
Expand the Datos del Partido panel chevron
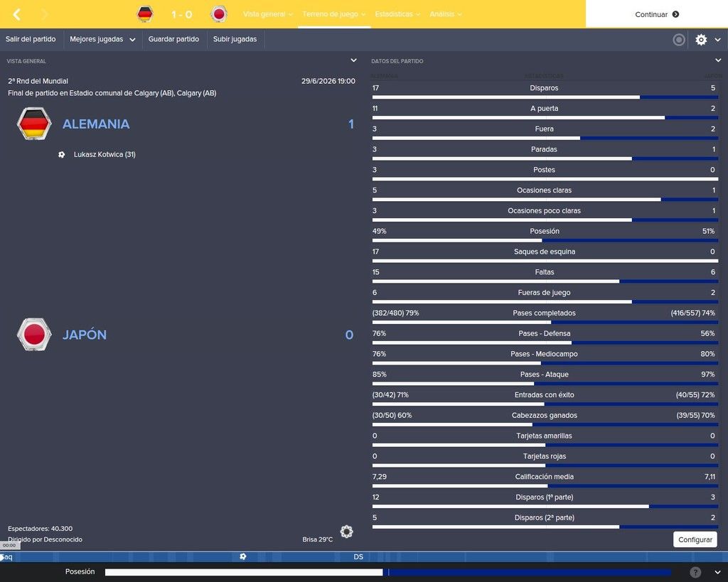pos(718,60)
